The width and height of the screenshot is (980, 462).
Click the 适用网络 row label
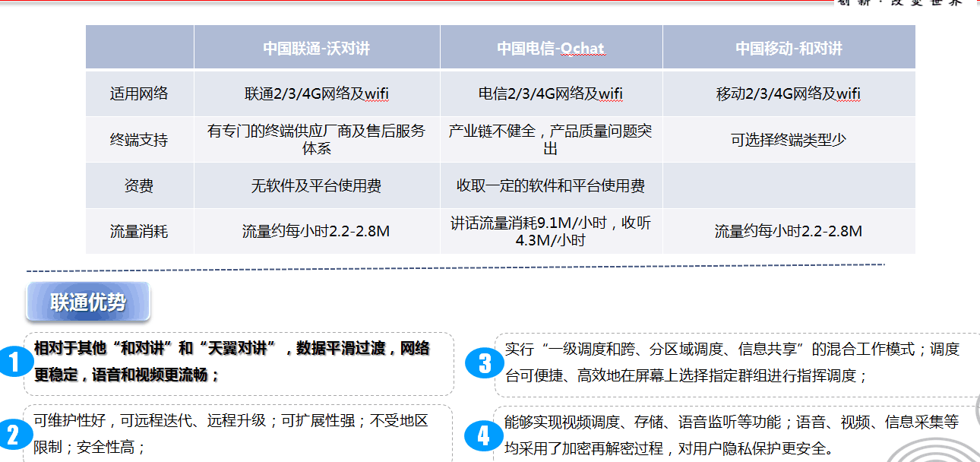pyautogui.click(x=139, y=94)
